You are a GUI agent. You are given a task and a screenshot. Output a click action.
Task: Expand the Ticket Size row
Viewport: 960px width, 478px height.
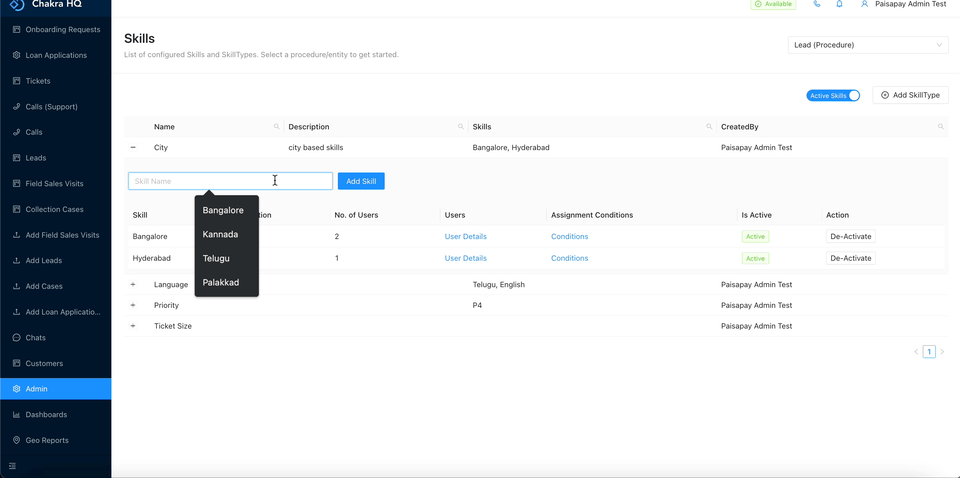click(x=133, y=326)
